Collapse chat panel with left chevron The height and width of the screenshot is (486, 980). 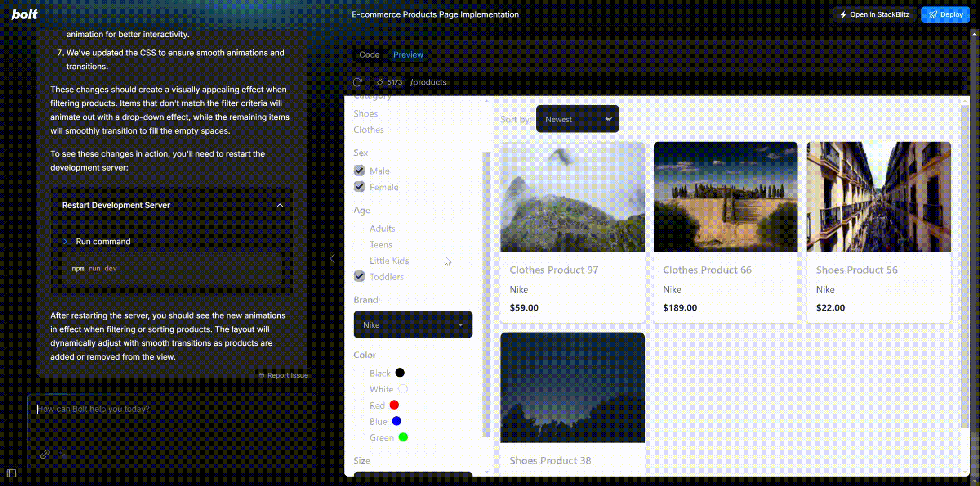tap(332, 259)
